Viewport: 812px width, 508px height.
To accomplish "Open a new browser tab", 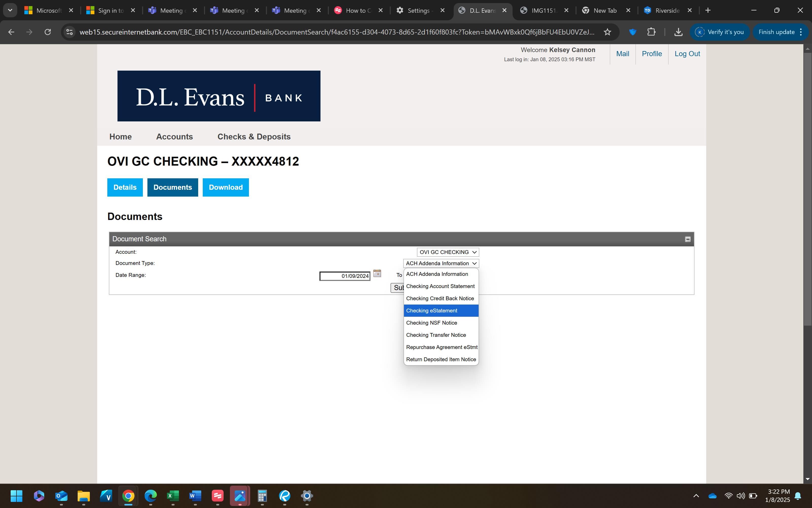I will click(708, 10).
